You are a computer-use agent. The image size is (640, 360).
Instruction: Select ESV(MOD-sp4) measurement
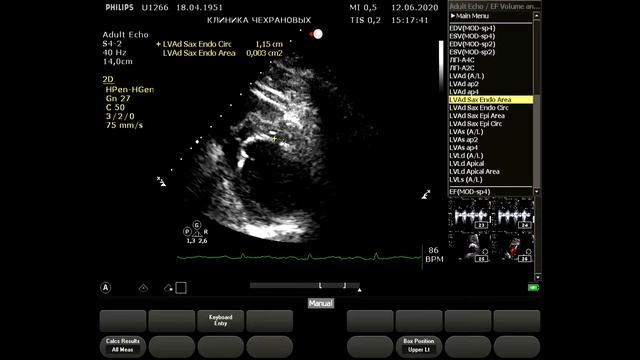pos(472,36)
